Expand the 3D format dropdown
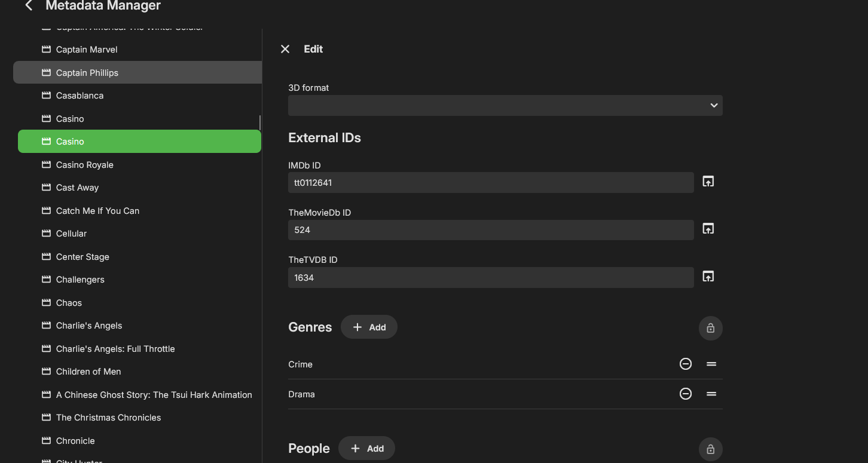Image resolution: width=868 pixels, height=463 pixels. [x=505, y=106]
